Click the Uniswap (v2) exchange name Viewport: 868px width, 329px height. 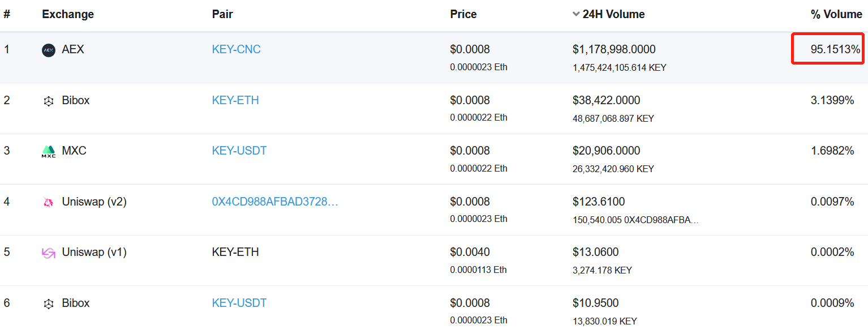click(x=94, y=202)
